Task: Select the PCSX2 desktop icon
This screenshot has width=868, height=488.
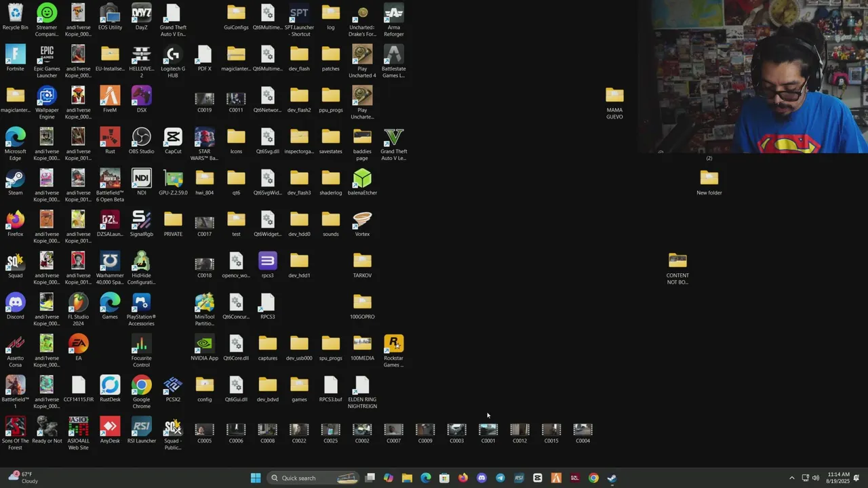Action: click(x=173, y=389)
